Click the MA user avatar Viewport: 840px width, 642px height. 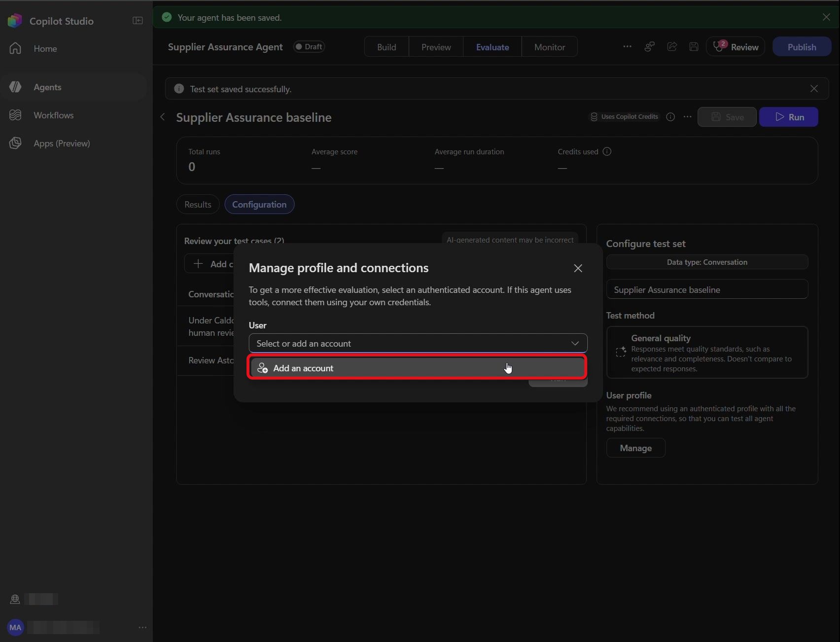coord(15,627)
